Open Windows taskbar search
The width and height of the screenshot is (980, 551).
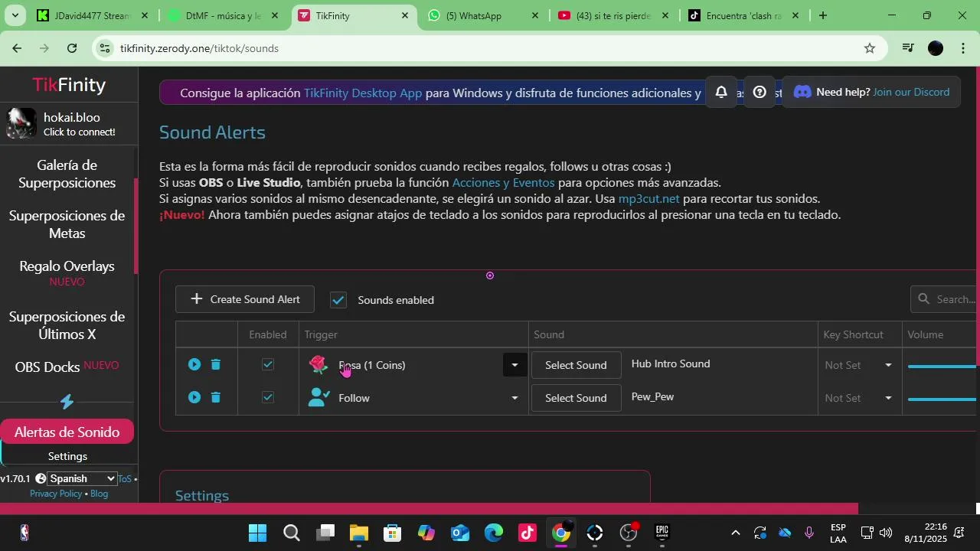click(292, 533)
